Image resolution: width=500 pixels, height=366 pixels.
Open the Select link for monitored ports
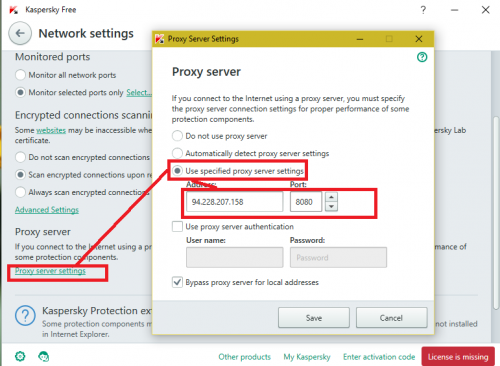(x=139, y=93)
